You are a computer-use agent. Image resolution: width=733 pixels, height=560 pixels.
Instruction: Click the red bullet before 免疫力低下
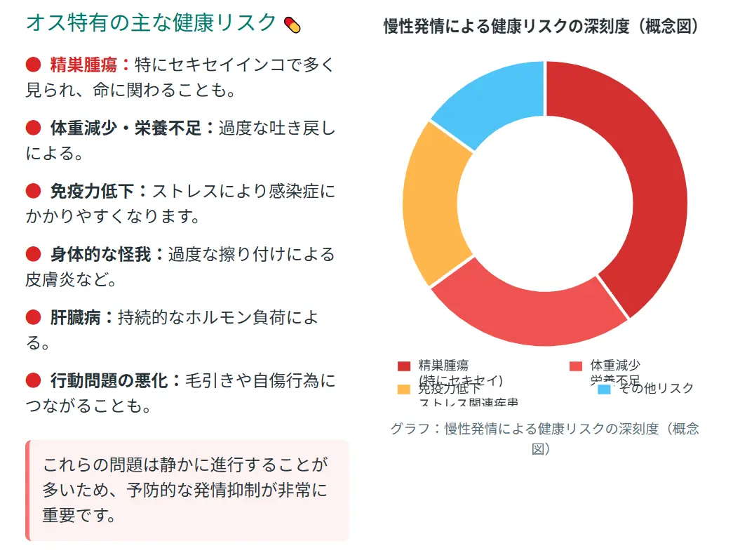[33, 190]
